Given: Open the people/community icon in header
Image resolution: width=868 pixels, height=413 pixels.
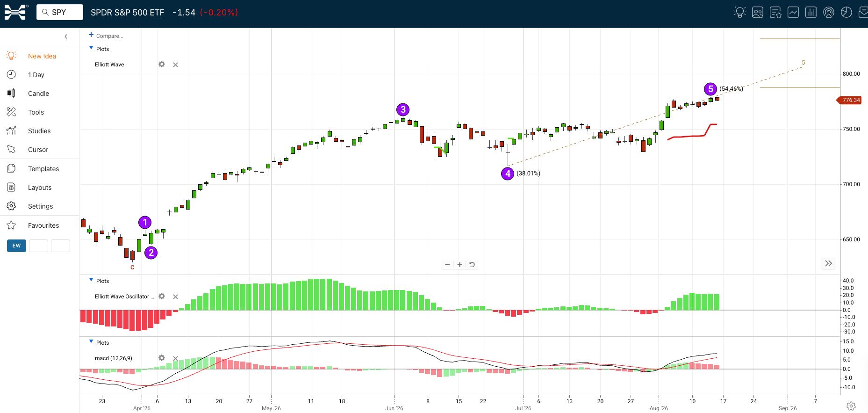Looking at the screenshot, I should (758, 12).
